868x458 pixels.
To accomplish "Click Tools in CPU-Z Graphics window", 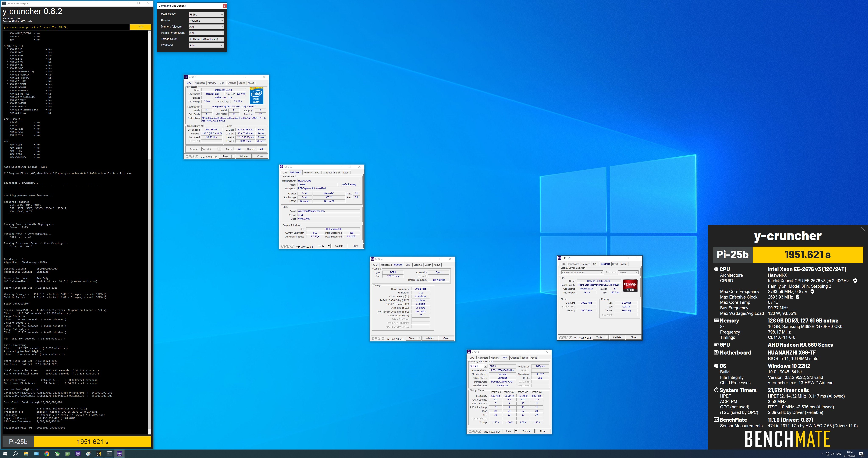I will click(599, 337).
